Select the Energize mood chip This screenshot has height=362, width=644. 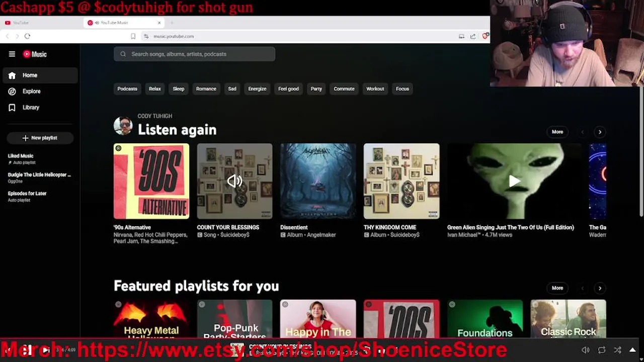[257, 88]
